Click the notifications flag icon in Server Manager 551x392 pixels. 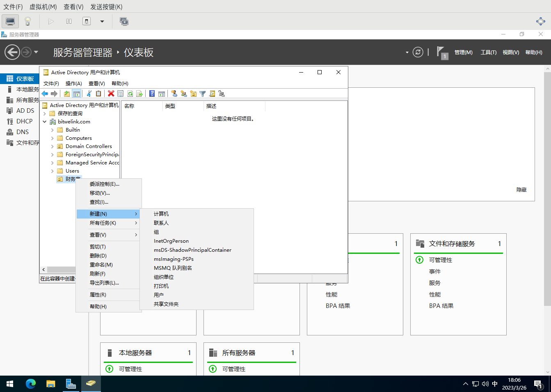pos(442,52)
